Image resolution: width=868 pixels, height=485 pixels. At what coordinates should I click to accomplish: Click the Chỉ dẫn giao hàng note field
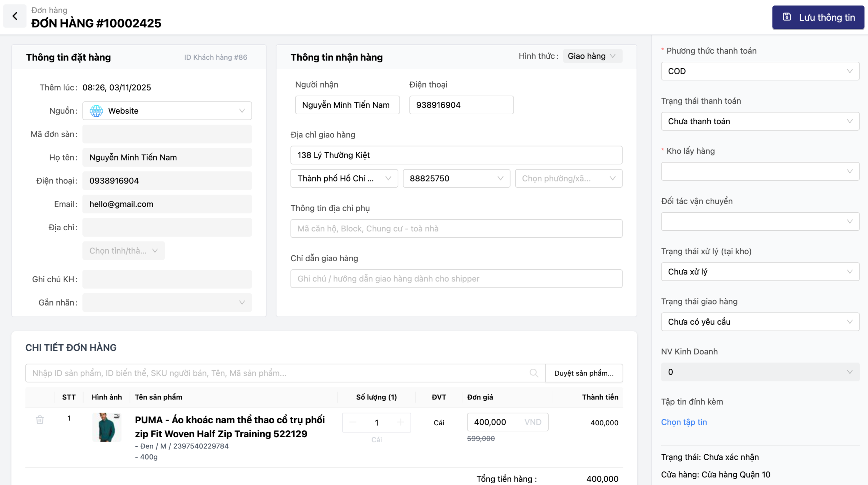[x=456, y=279]
